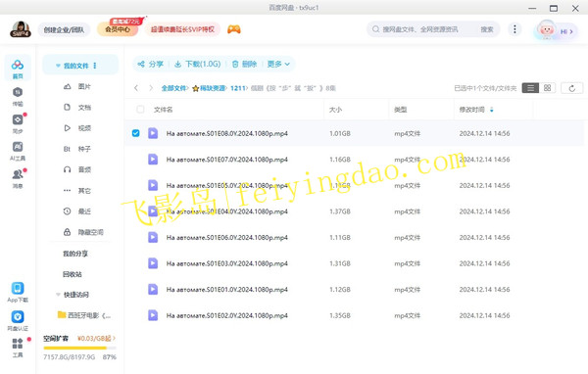The image size is (588, 374).
Task: Open 回收站 recycle bin
Action: (73, 274)
